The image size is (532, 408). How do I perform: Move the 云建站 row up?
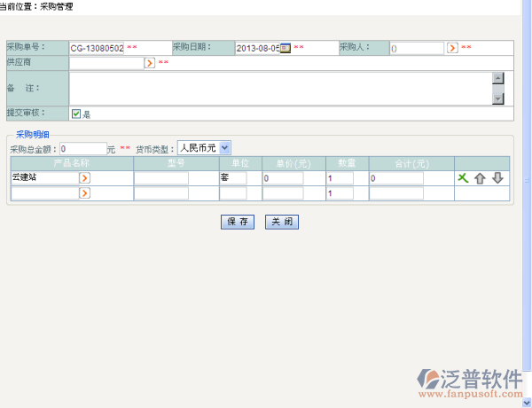(480, 178)
